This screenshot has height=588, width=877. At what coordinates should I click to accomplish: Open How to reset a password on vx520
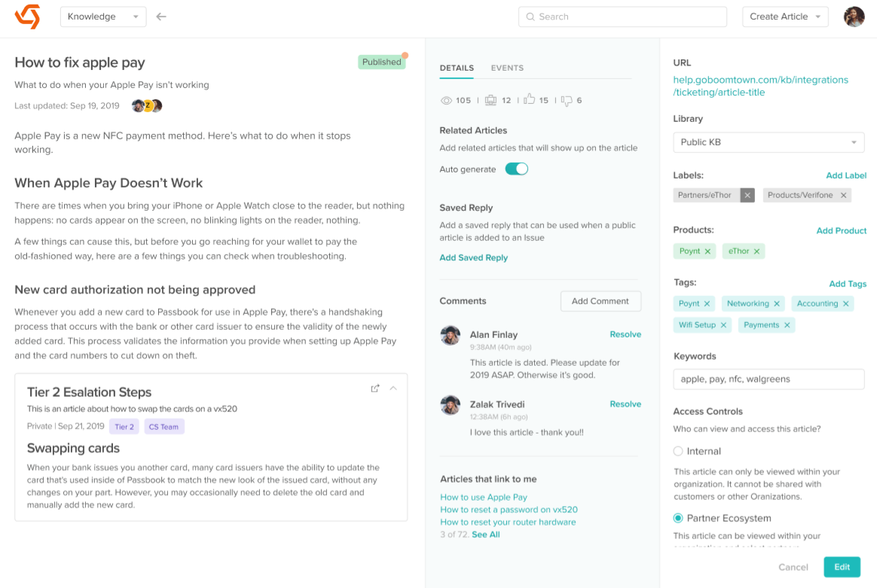point(509,510)
